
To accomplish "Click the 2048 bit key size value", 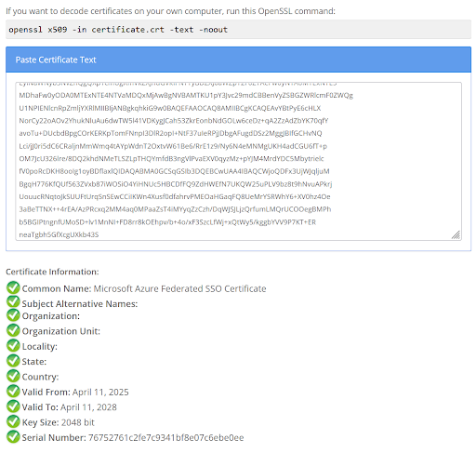I will click(x=77, y=422).
